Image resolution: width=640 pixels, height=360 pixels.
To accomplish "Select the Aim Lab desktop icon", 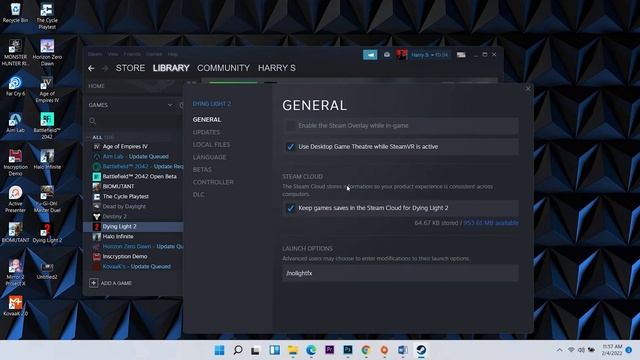I will (15, 123).
